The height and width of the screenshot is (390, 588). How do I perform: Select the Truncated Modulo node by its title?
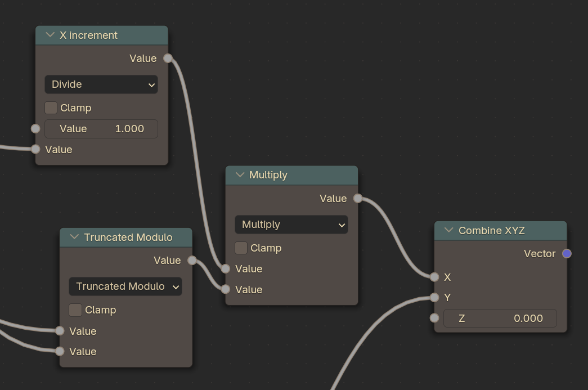(x=128, y=237)
